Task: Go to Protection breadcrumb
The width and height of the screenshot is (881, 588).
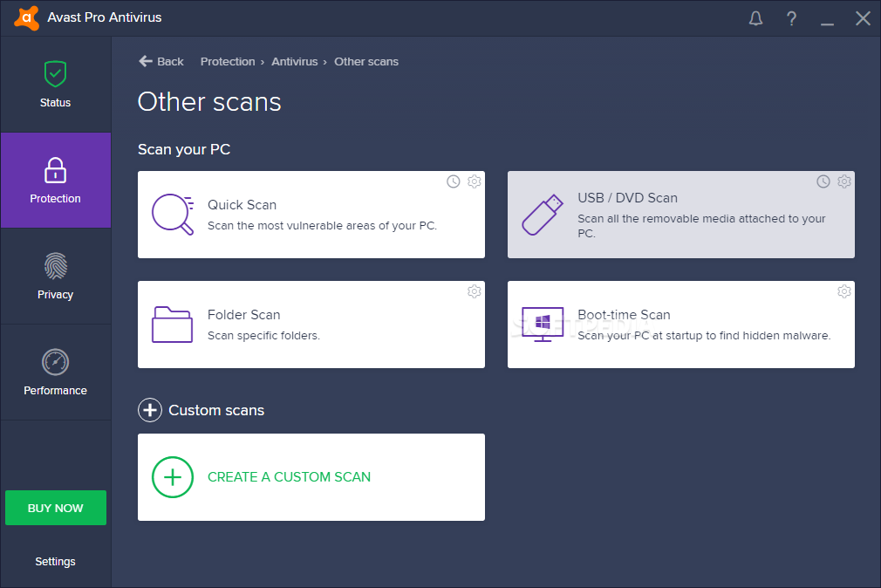Action: pyautogui.click(x=228, y=61)
